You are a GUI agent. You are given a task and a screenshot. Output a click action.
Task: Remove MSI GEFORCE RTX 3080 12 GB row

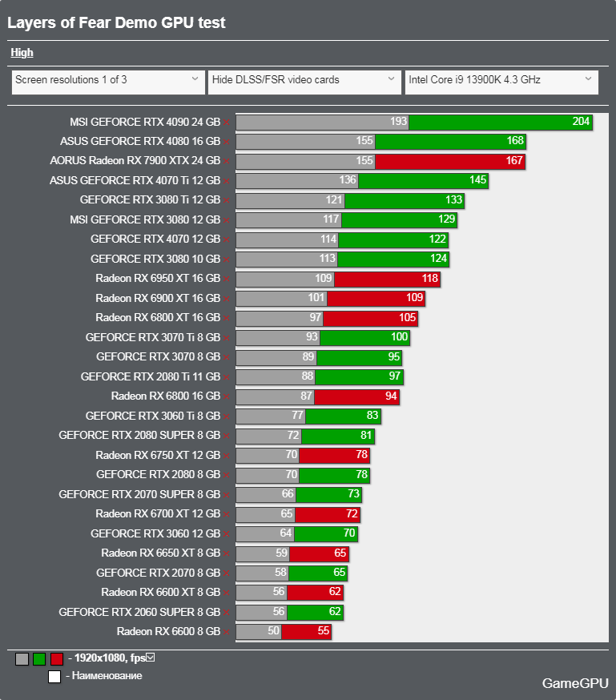coord(227,220)
